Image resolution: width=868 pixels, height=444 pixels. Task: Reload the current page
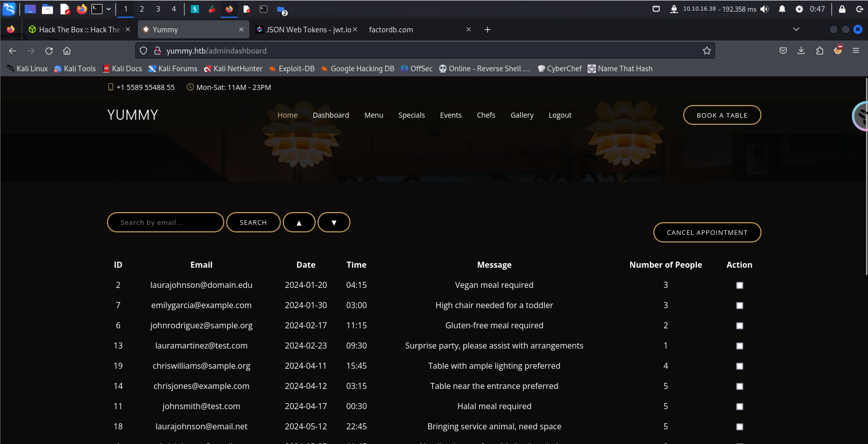[49, 51]
